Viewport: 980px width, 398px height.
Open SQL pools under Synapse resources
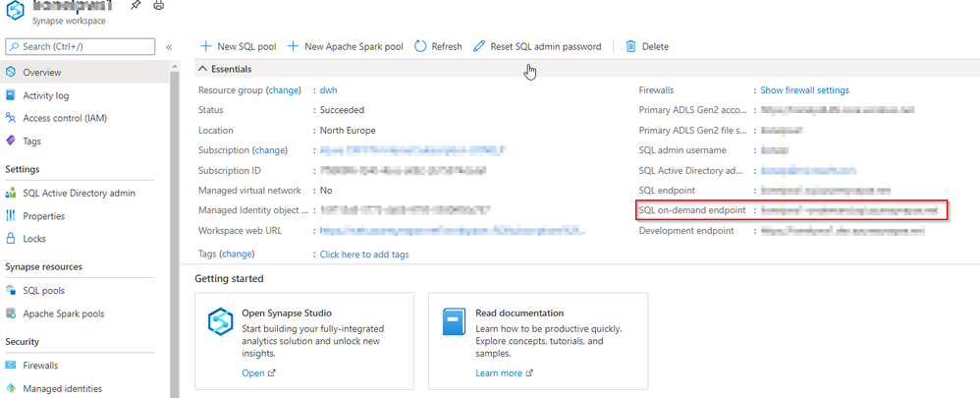pos(44,291)
